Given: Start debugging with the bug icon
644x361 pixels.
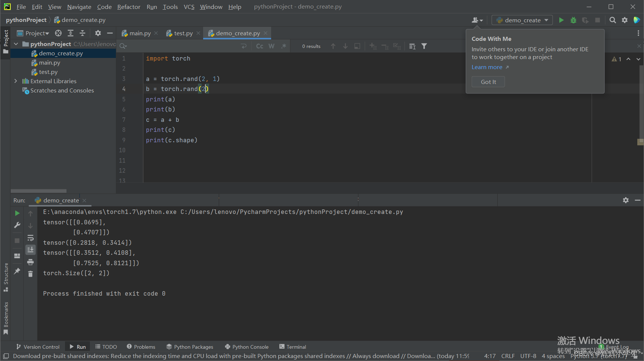Looking at the screenshot, I should pos(573,20).
